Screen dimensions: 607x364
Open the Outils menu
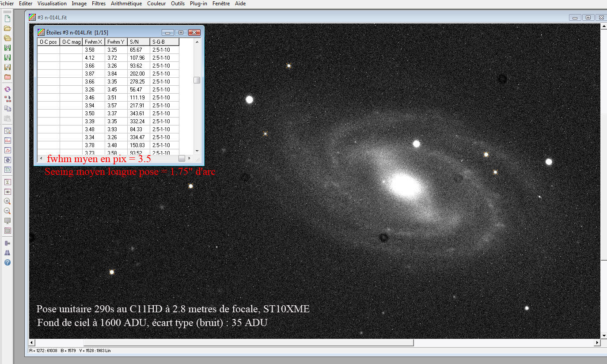click(x=178, y=4)
